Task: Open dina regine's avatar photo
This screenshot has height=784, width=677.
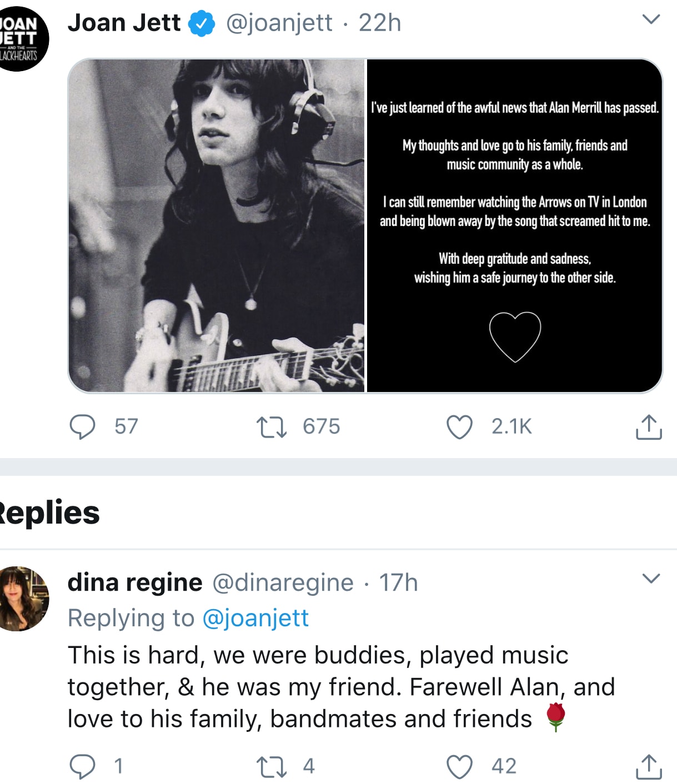Action: [22, 599]
